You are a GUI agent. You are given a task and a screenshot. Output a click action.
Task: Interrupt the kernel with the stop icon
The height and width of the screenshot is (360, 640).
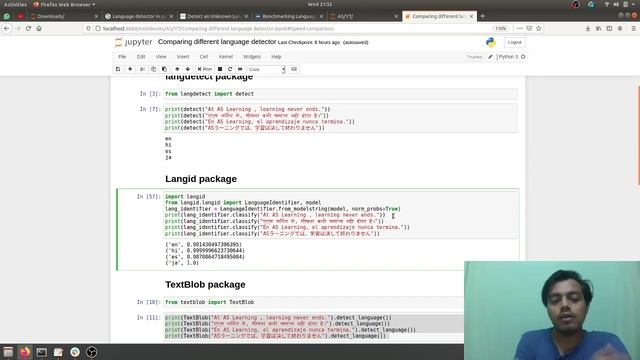point(220,69)
